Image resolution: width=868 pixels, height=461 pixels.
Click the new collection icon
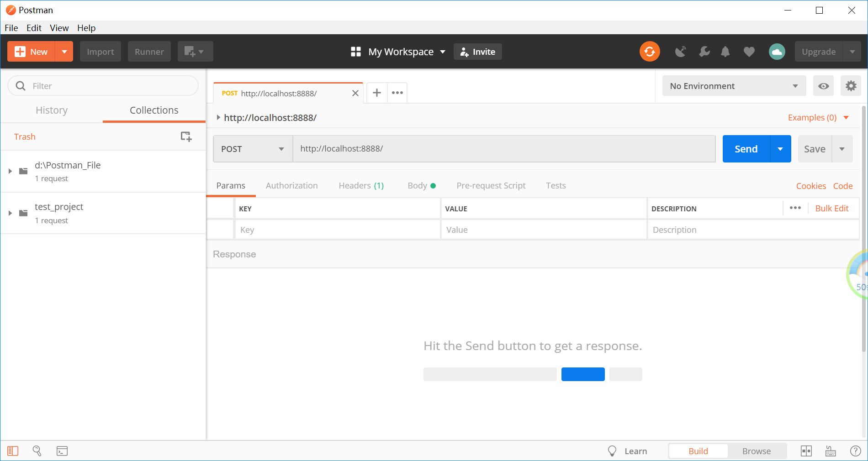186,136
